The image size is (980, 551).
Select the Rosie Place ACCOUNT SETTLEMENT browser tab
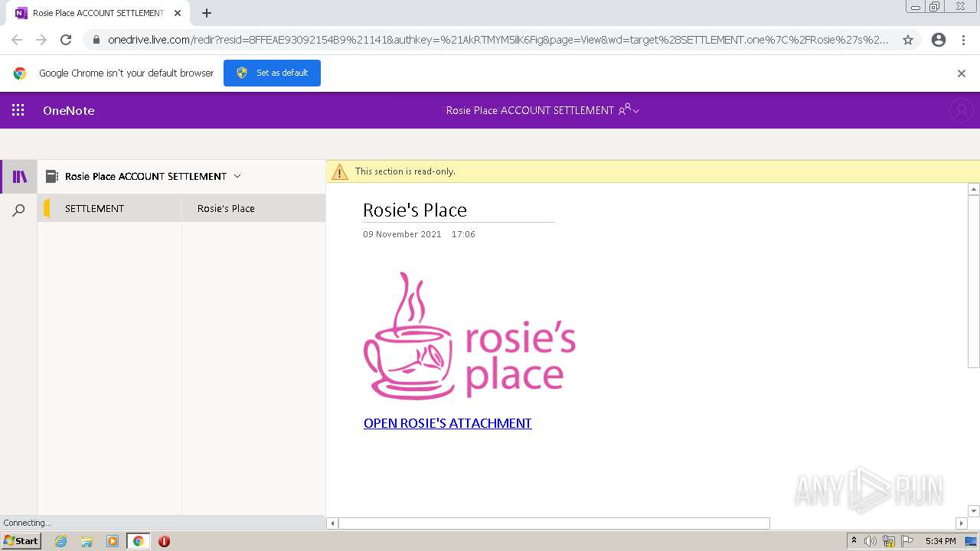[x=99, y=13]
